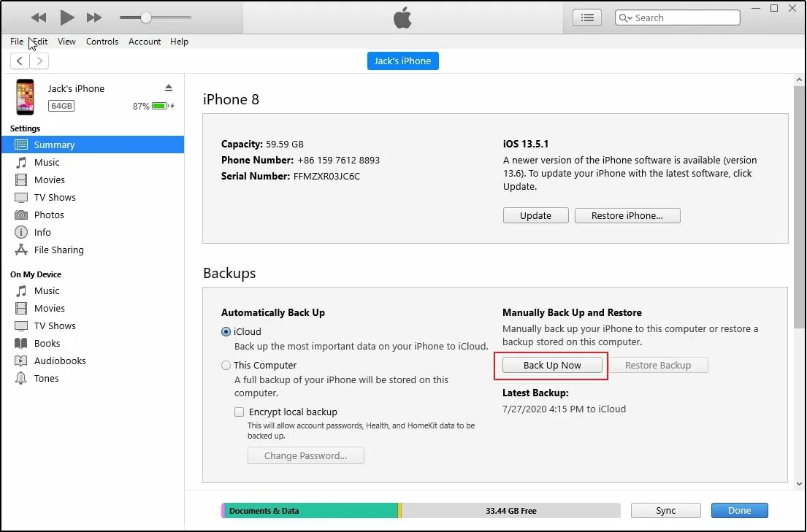Click Documents & Data storage segment

point(311,511)
